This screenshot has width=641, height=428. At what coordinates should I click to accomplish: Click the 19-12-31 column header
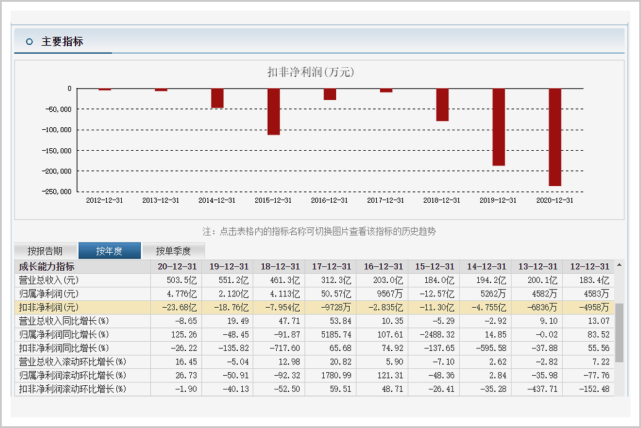pos(229,267)
